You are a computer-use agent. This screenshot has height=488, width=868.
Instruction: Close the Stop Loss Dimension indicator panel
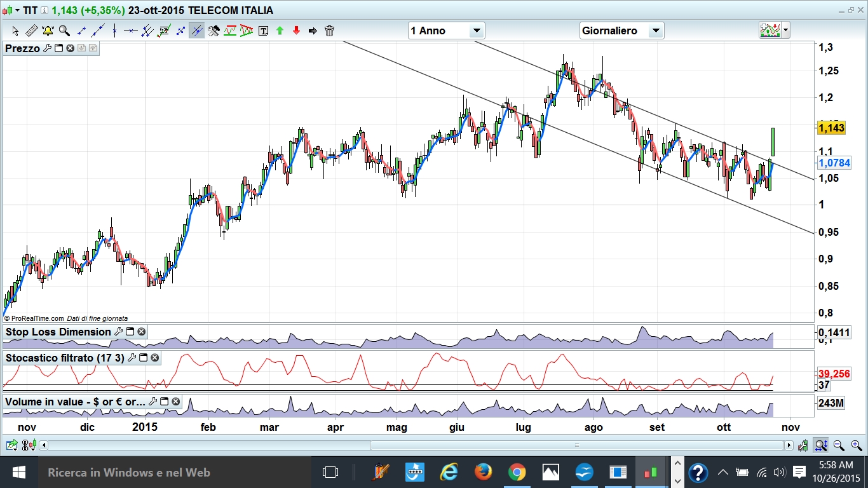(142, 332)
